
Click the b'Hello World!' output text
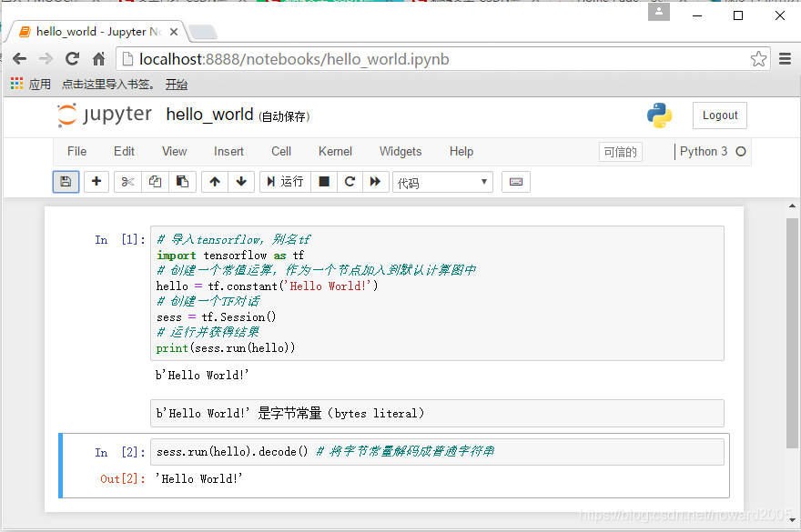(x=202, y=376)
